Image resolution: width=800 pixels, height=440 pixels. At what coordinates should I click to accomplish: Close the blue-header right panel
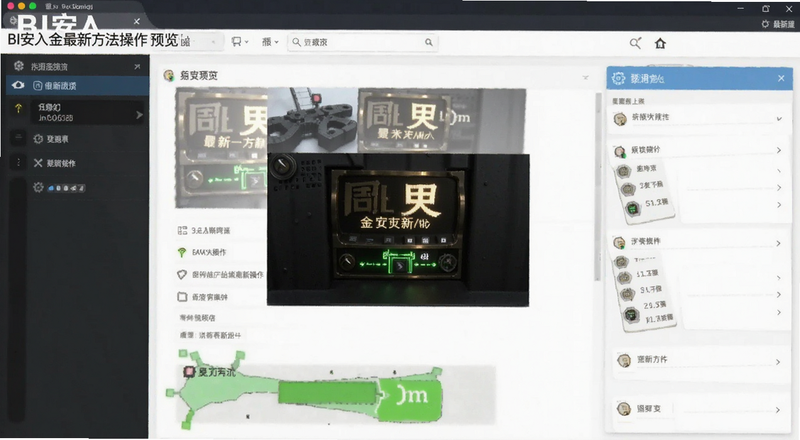click(781, 78)
